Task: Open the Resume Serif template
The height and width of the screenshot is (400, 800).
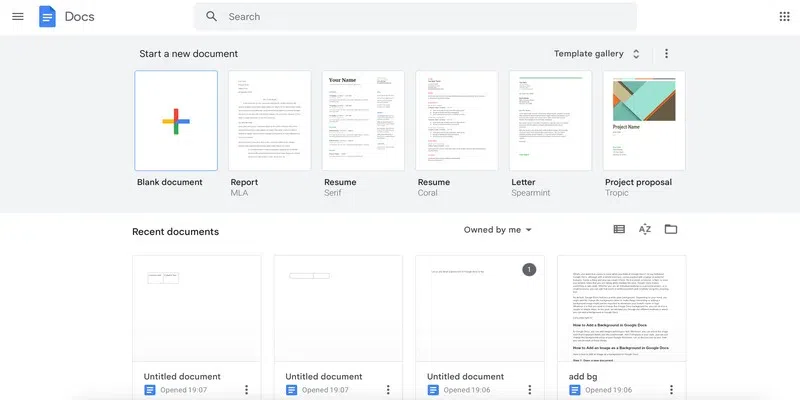Action: (363, 120)
